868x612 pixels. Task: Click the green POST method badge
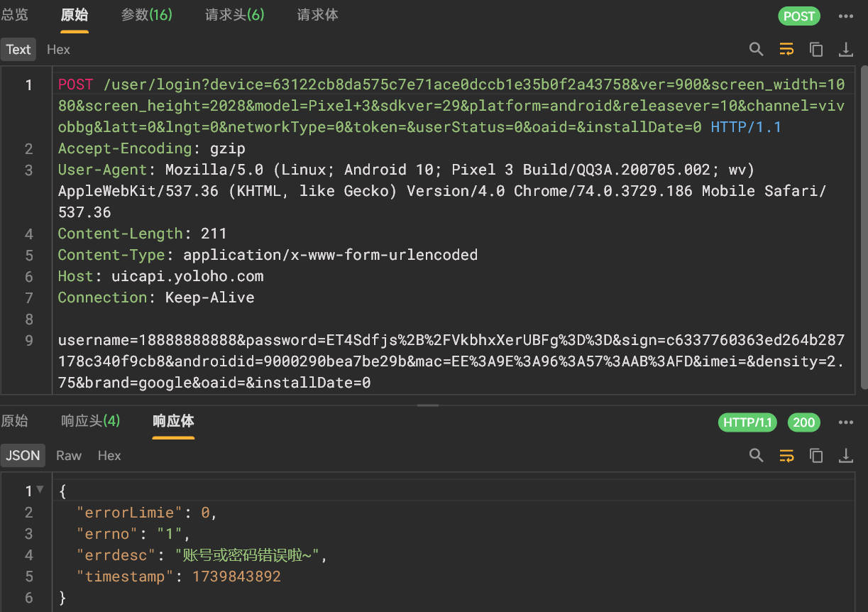pos(799,16)
